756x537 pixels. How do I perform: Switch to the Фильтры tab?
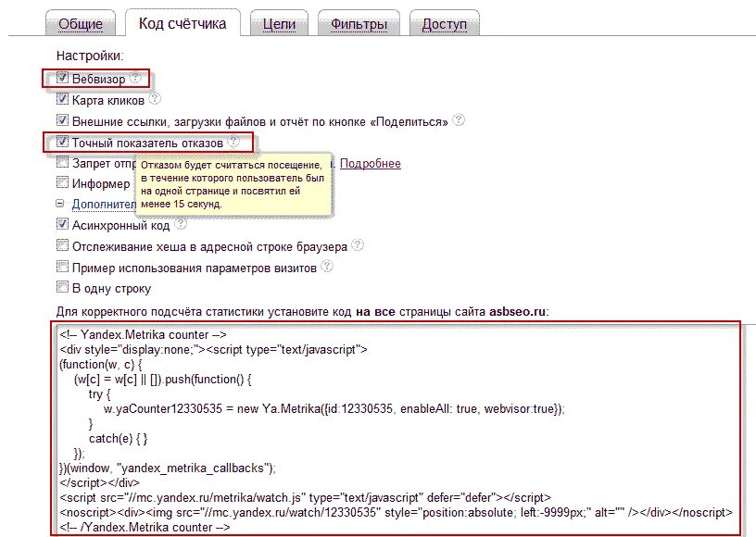coord(359,23)
